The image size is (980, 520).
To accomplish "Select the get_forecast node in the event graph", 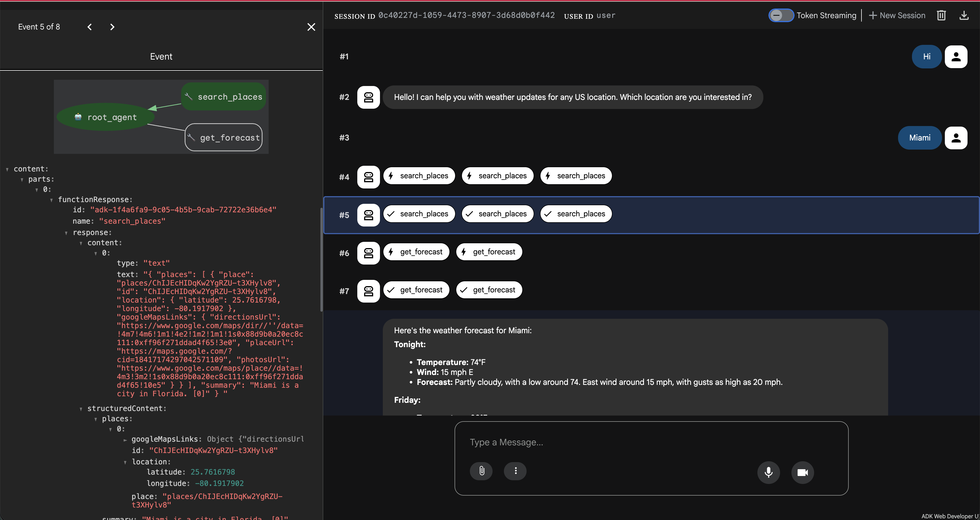I will (x=224, y=137).
